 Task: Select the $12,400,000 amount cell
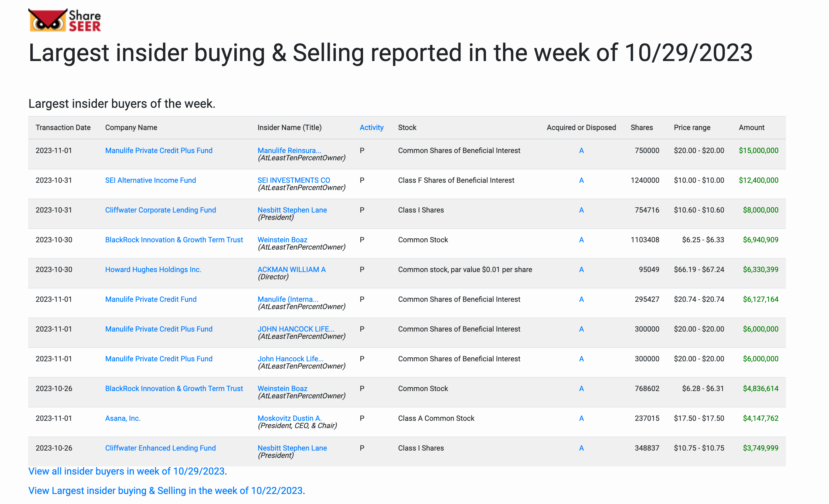point(758,180)
